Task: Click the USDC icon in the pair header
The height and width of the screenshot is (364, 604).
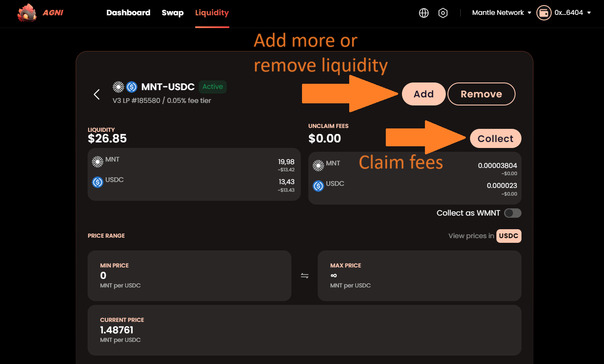Action: (132, 87)
